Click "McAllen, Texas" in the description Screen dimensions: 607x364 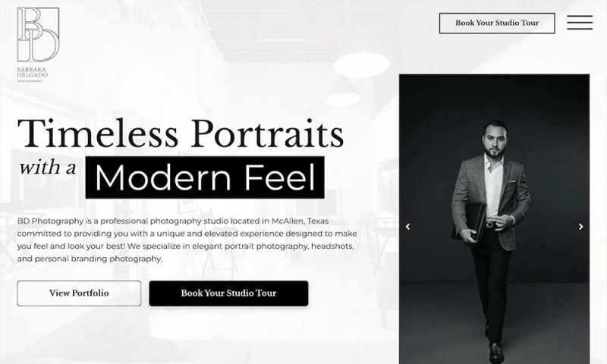pos(300,221)
